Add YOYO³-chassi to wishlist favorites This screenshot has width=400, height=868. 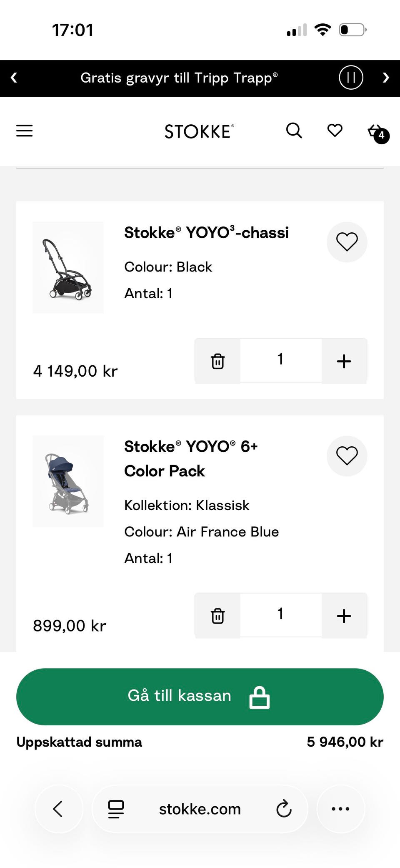coord(347,242)
